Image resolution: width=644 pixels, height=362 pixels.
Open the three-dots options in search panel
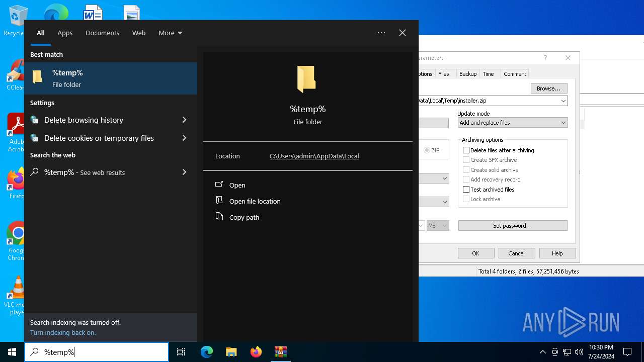click(x=381, y=33)
